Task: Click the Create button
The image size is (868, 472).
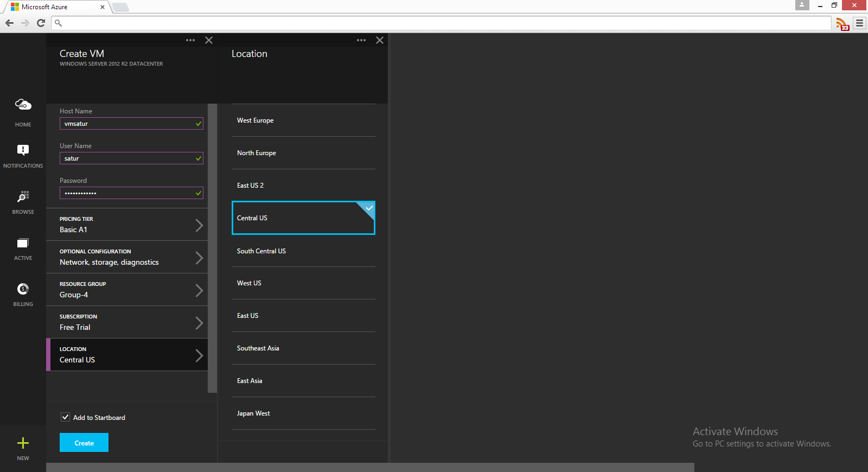Action: click(x=84, y=443)
